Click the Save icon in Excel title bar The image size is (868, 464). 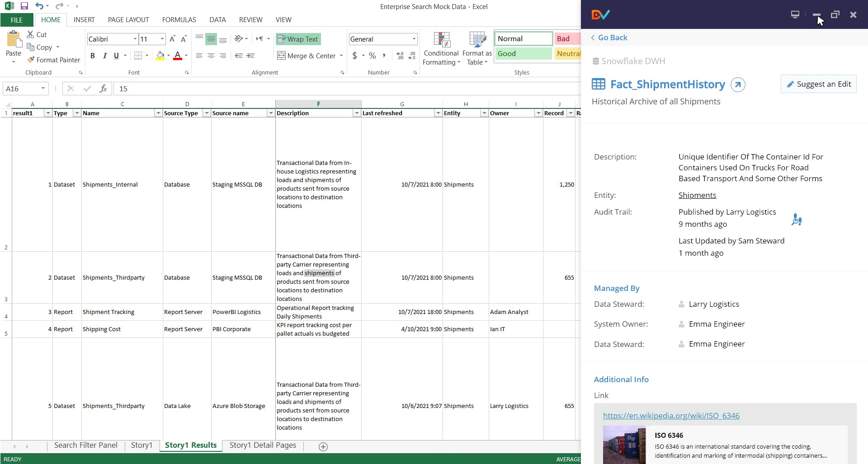[x=24, y=6]
